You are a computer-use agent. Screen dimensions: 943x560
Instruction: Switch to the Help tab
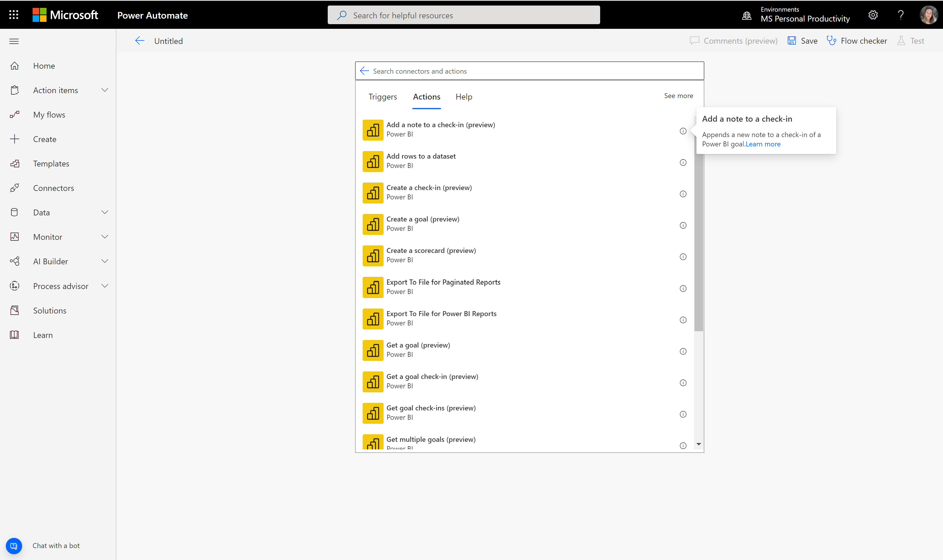[x=464, y=97]
